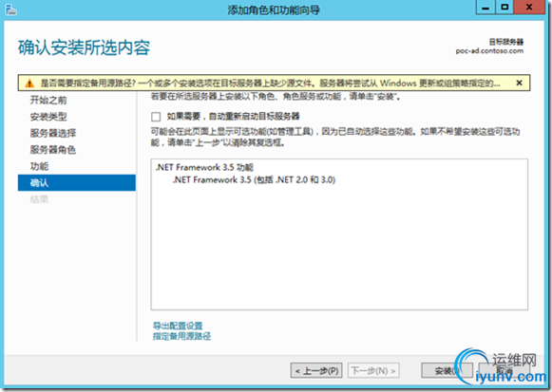Click the 确认安装所选内容 heading
This screenshot has height=392, width=552.
[x=85, y=47]
